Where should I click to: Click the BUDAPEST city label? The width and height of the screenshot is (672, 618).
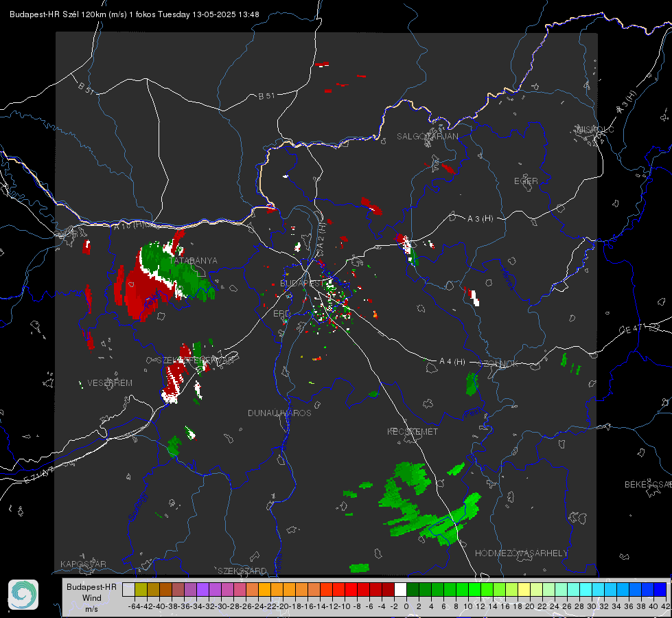click(302, 283)
